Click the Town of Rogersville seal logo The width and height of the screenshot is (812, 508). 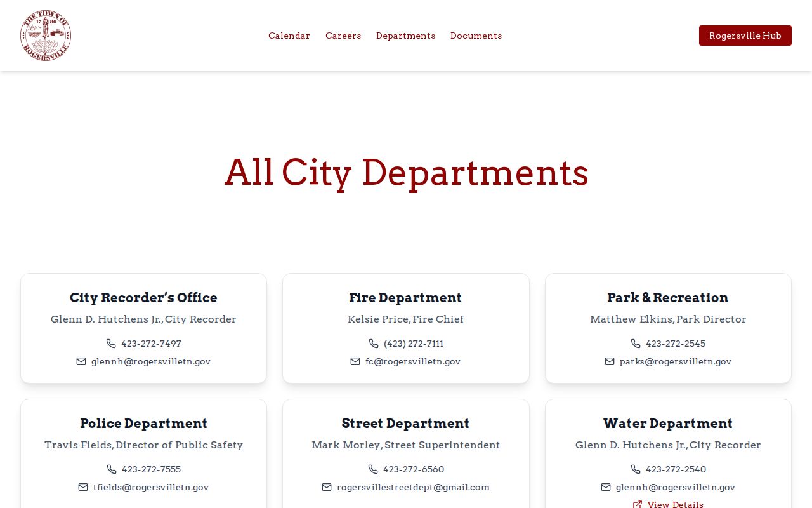(46, 36)
